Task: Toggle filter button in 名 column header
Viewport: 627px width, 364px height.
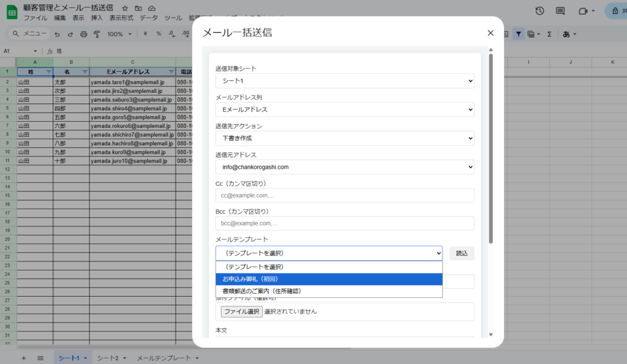Action: pyautogui.click(x=84, y=72)
